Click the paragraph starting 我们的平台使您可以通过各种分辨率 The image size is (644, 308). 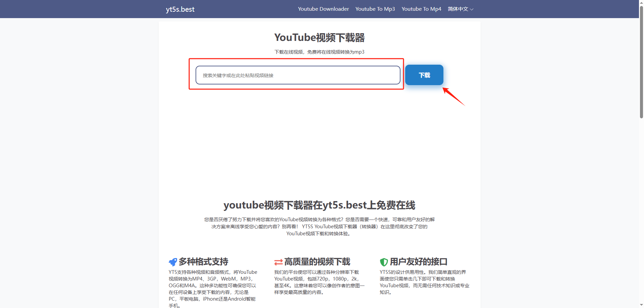point(319,282)
